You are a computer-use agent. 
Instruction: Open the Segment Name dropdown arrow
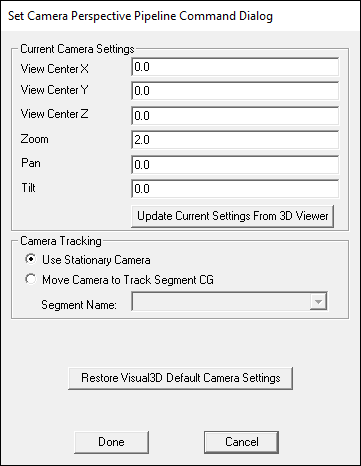pyautogui.click(x=318, y=302)
